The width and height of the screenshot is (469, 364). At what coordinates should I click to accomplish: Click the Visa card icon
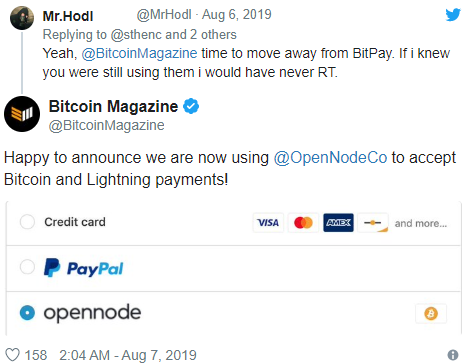pyautogui.click(x=268, y=222)
